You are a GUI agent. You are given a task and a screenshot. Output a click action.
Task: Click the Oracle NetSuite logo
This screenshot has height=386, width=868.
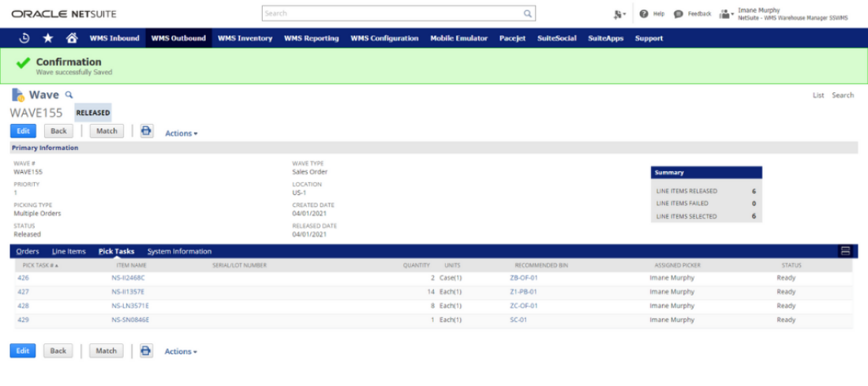coord(64,14)
